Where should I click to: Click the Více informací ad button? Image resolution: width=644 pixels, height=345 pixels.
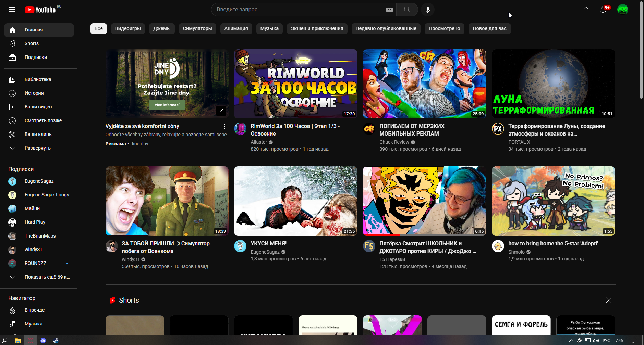[167, 105]
